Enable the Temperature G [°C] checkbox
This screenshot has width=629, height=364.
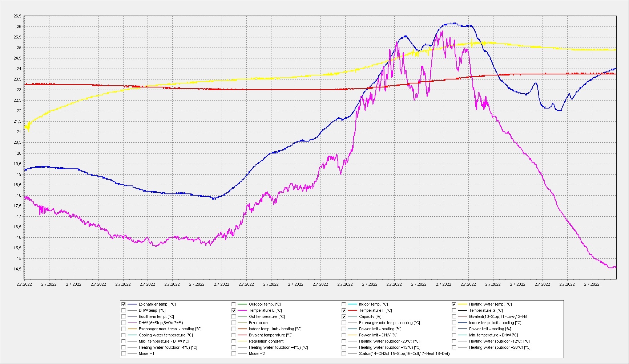[x=454, y=310]
